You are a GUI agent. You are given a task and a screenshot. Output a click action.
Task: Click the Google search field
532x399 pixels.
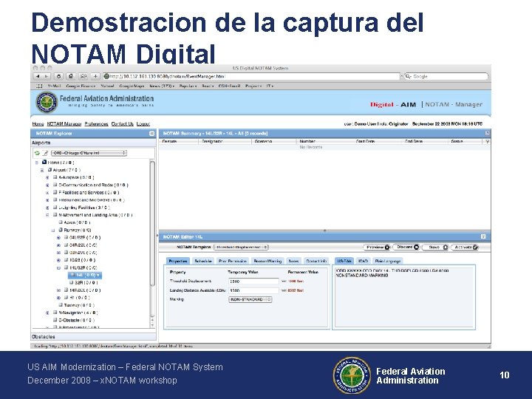[446, 77]
